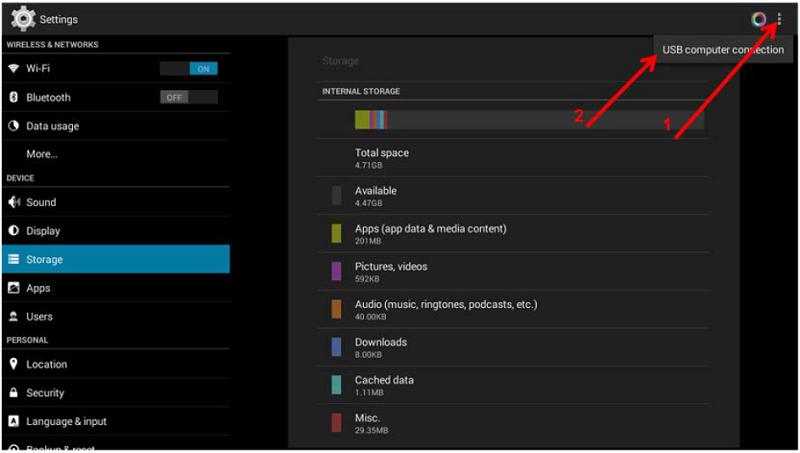Expand More... wireless options

(x=42, y=154)
